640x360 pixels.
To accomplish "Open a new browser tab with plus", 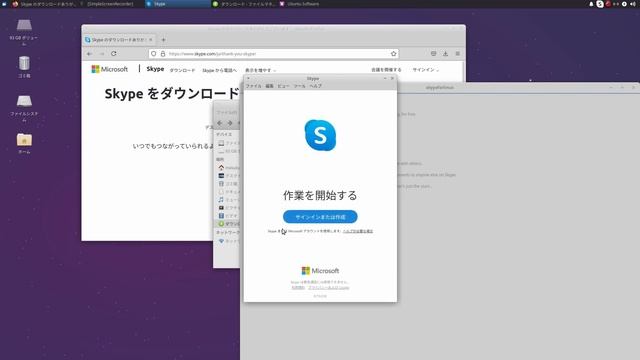I will click(163, 40).
